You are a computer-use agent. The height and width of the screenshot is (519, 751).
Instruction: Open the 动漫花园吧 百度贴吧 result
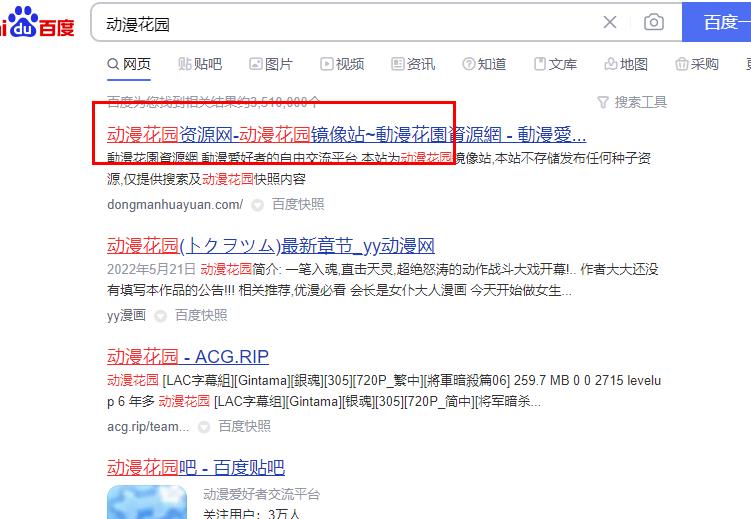click(196, 467)
